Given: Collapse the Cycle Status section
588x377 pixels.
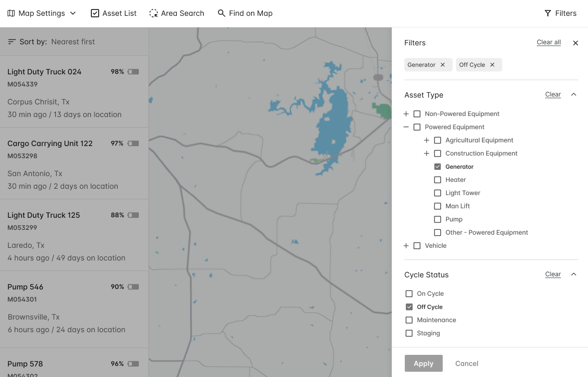Looking at the screenshot, I should (574, 274).
